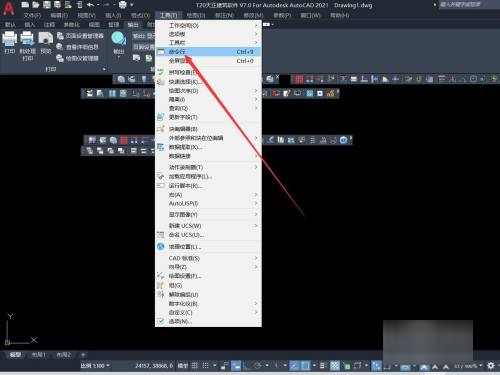Open the scale 比例 1:100 dropdown
500x375 pixels.
[x=95, y=366]
